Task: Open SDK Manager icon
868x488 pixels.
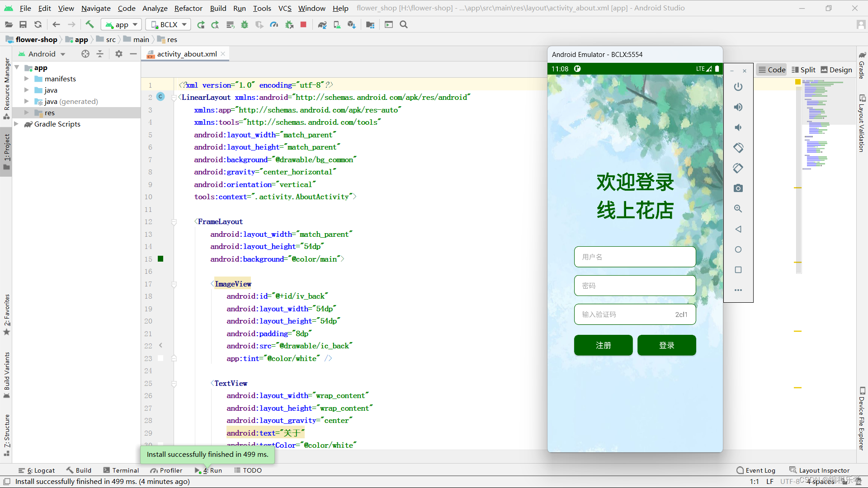Action: pyautogui.click(x=351, y=24)
